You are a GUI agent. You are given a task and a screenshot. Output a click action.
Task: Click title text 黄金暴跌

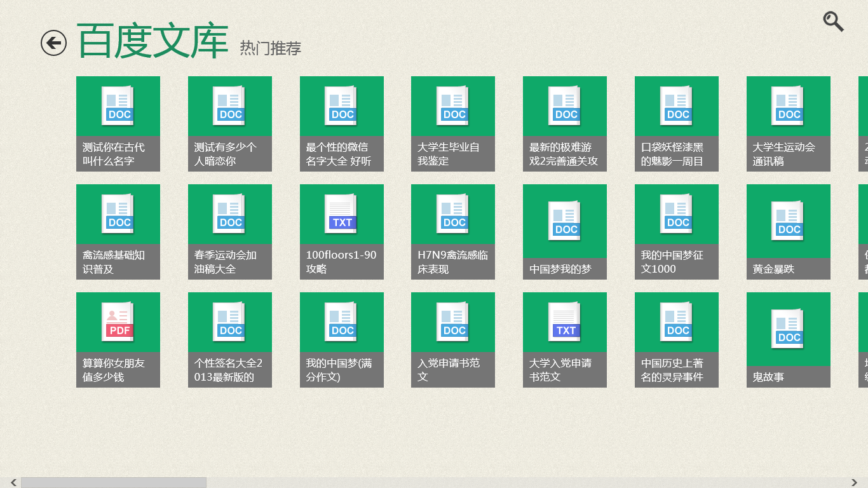coord(774,269)
